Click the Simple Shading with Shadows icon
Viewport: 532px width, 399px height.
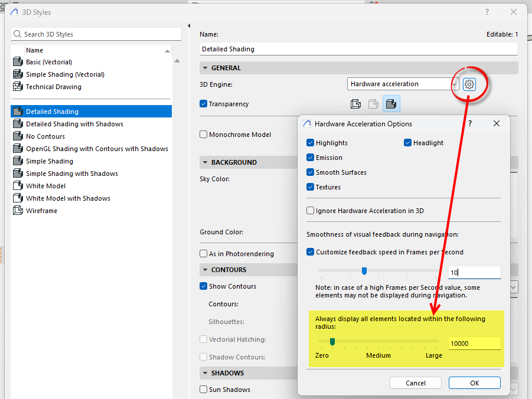[18, 174]
